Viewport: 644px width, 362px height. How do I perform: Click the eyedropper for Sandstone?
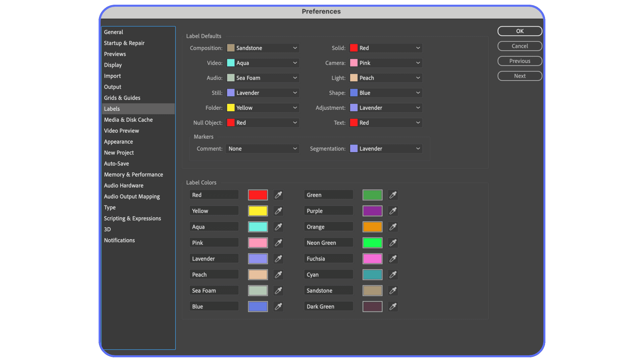[x=393, y=290]
